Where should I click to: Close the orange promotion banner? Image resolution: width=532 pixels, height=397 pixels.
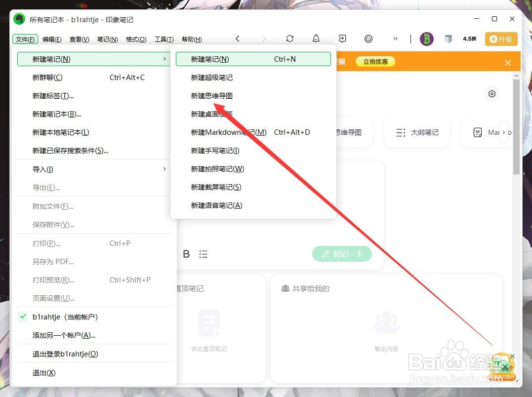508,63
